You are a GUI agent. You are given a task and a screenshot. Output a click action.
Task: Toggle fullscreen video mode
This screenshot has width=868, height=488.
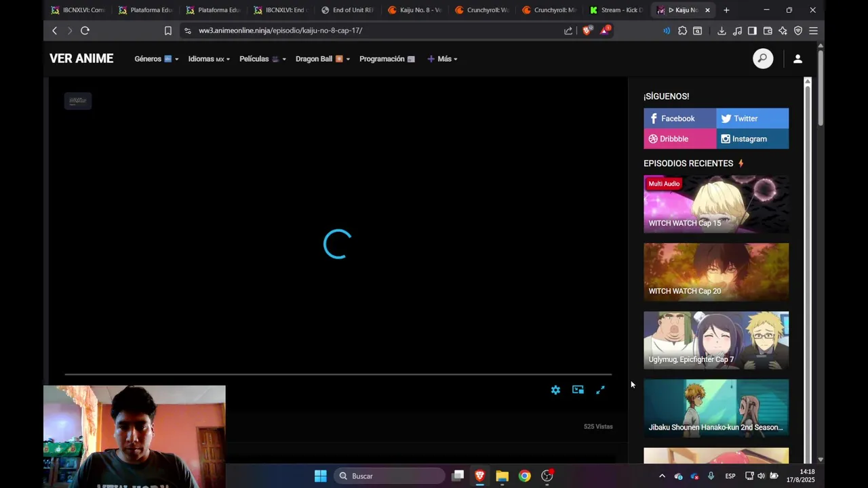point(600,390)
